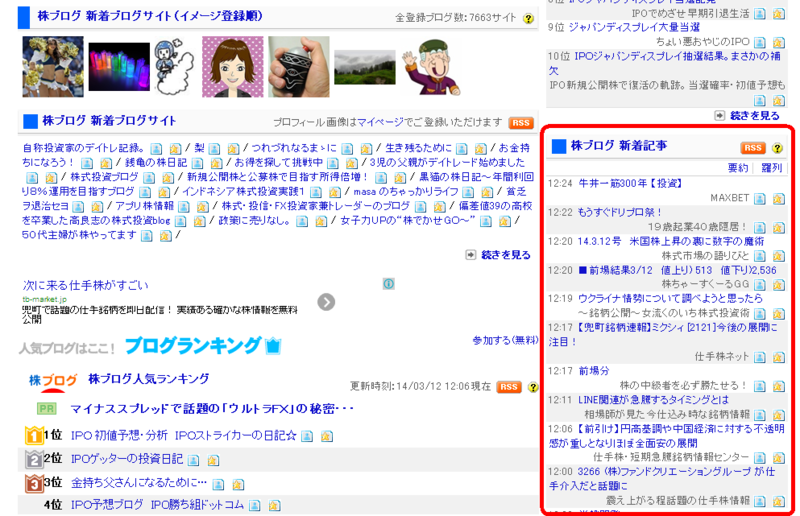Viewport: 800px width, 516px height.
Task: Open blog link 3児の父親がデイトレード始めました
Action: pos(447,163)
